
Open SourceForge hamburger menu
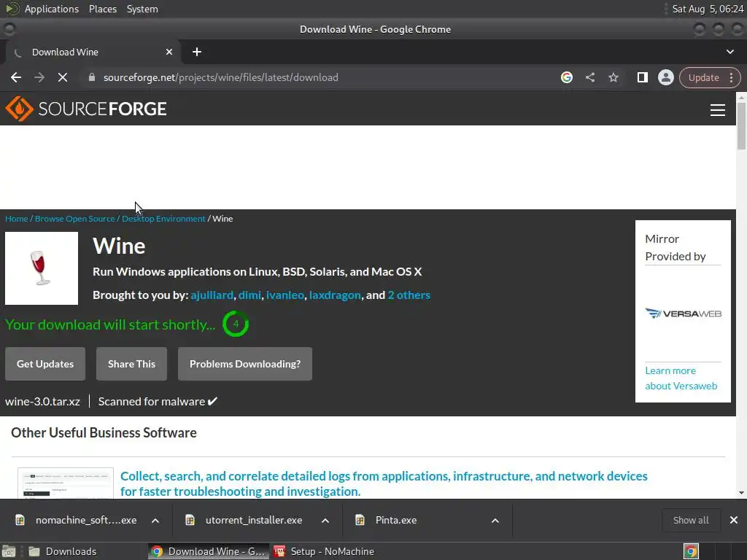[x=718, y=110]
